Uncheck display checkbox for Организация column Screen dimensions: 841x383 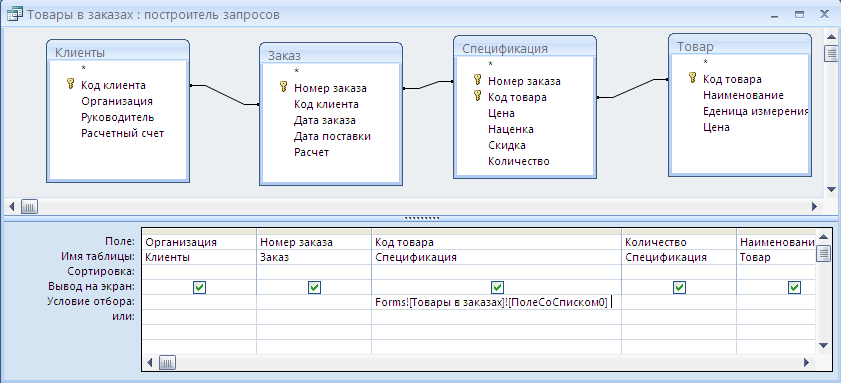pos(199,288)
